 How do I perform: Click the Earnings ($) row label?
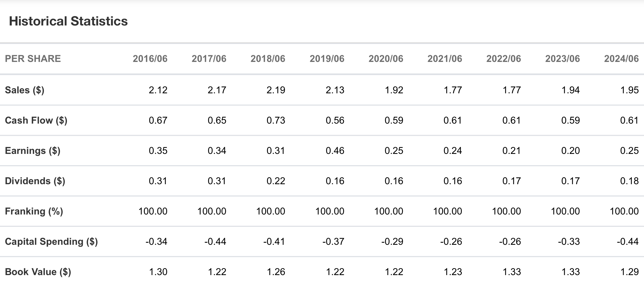(x=33, y=151)
